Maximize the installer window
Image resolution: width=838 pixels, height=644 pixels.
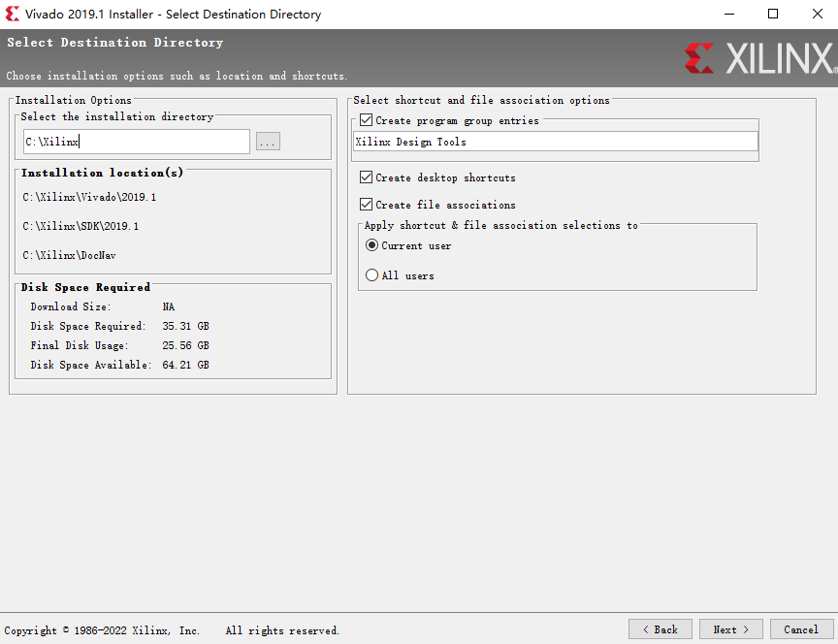coord(773,14)
